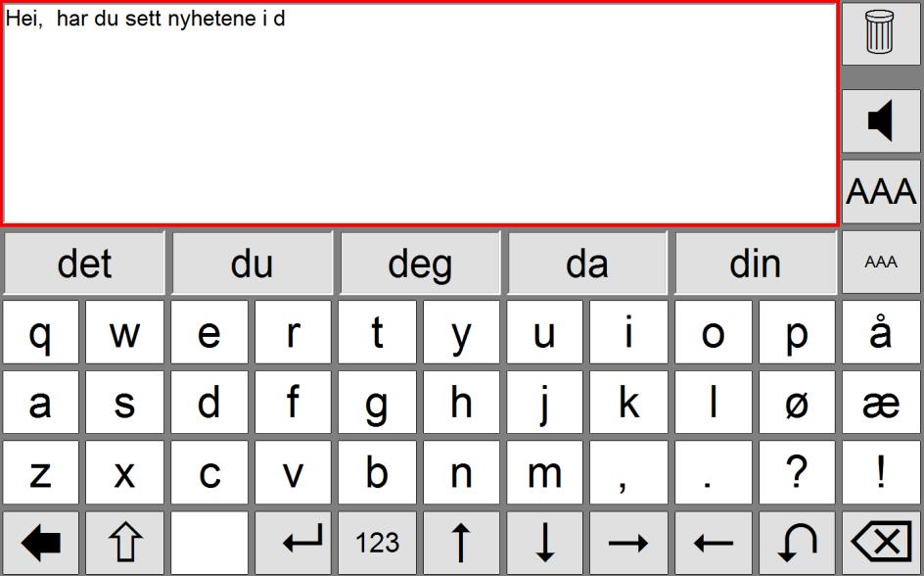This screenshot has height=576, width=924.
Task: Click inside the message text area
Action: click(420, 114)
